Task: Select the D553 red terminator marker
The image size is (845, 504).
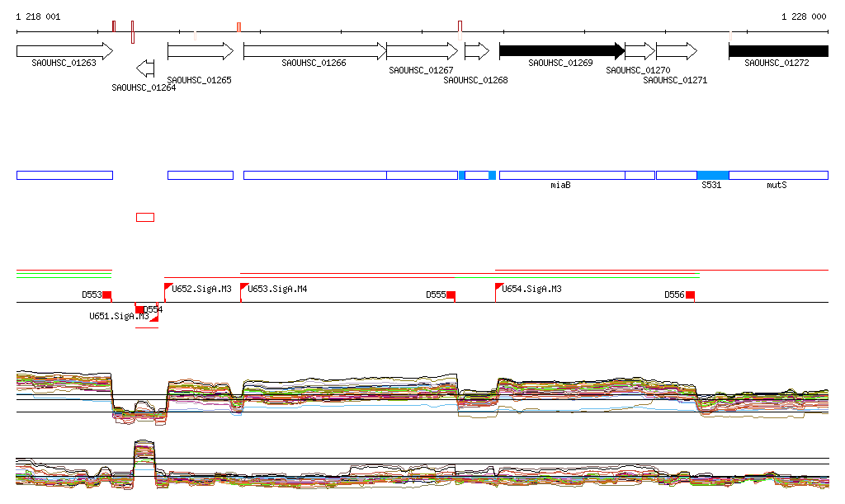Action: click(x=106, y=294)
